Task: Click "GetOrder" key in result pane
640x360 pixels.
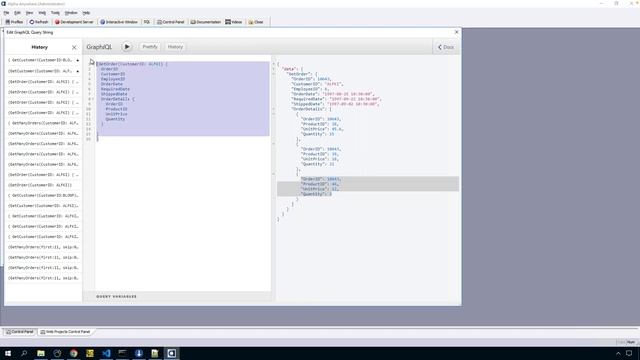Action: (299, 74)
